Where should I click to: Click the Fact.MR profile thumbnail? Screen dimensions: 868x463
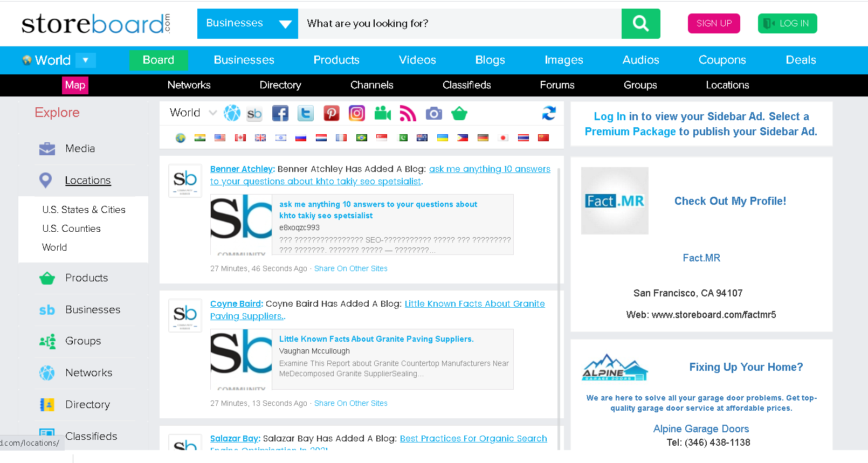[x=615, y=201]
